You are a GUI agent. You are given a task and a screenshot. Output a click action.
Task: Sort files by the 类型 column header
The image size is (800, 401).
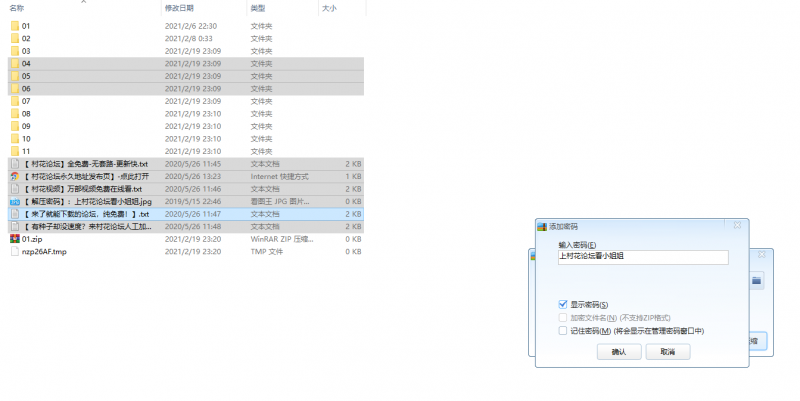258,8
